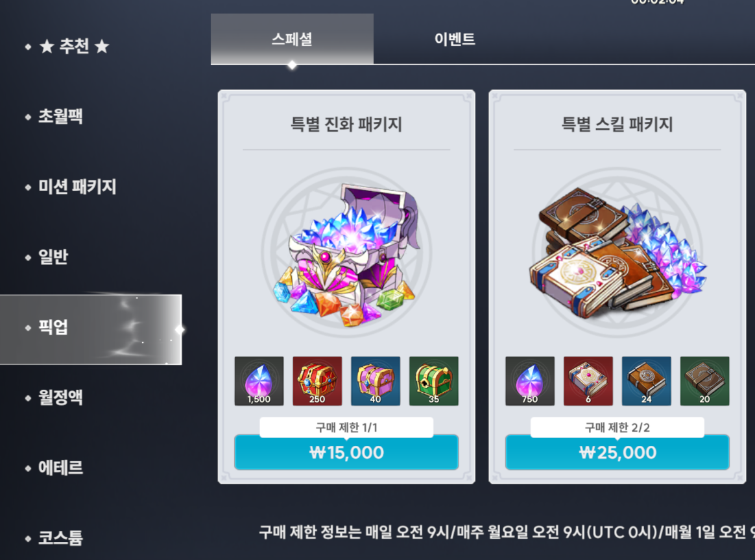Screen dimensions: 755x560
Task: Switch to the 이벤트 tab
Action: [x=455, y=39]
